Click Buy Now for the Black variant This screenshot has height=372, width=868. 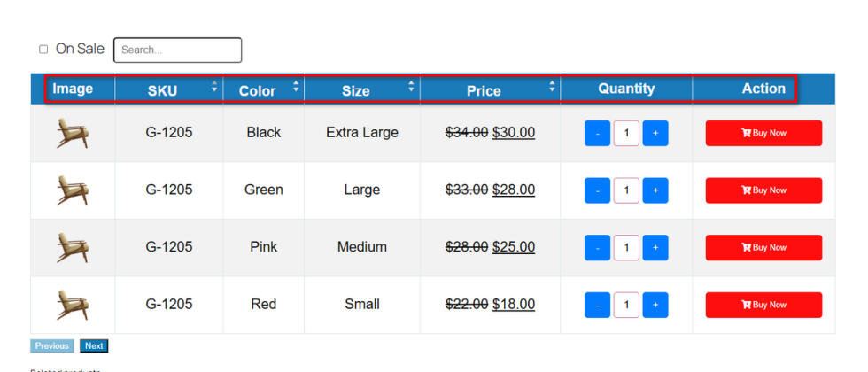[x=763, y=134]
